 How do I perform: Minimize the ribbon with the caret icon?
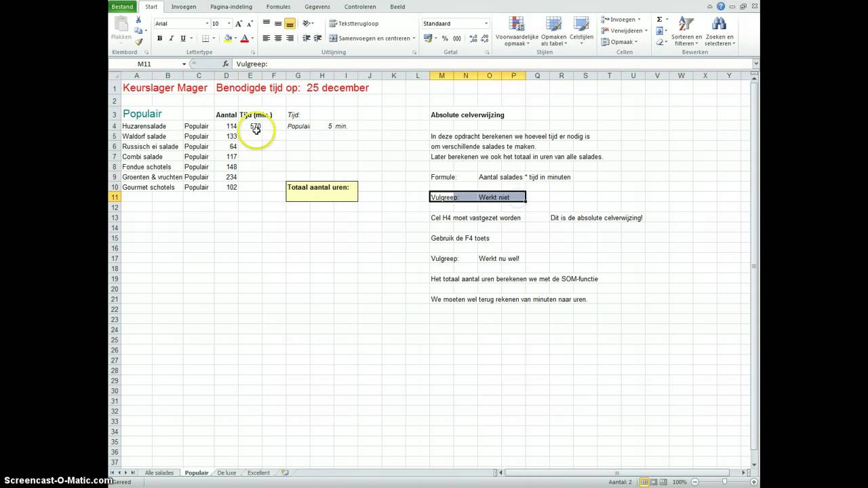pos(711,6)
